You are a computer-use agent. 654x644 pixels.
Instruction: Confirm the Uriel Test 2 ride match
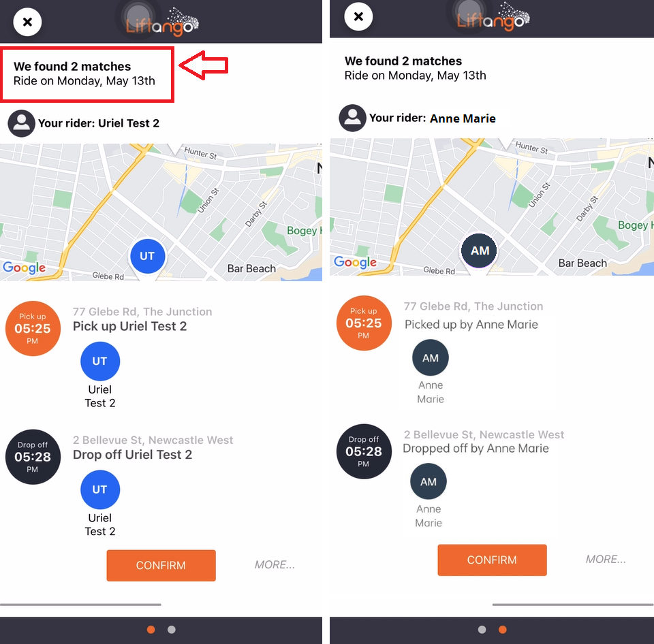coord(161,565)
